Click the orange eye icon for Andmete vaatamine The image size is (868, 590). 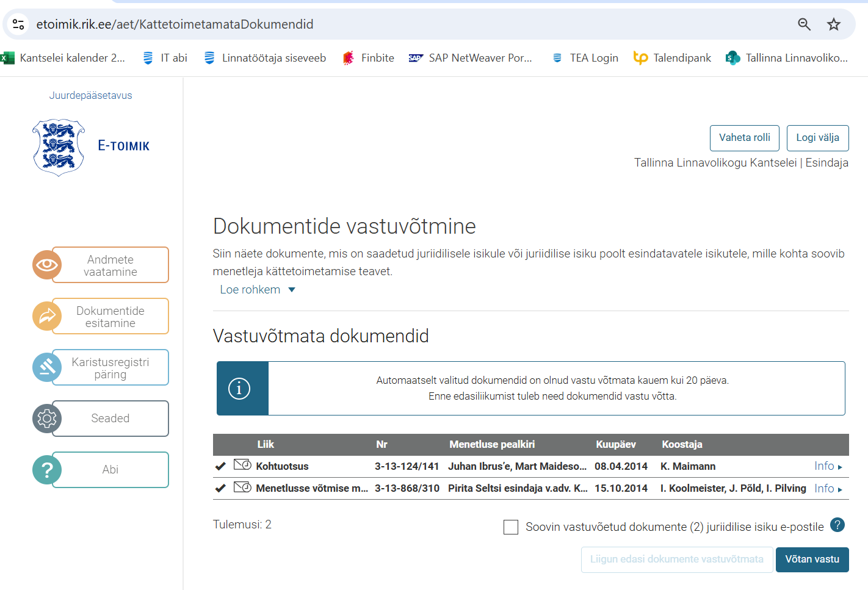click(x=47, y=265)
